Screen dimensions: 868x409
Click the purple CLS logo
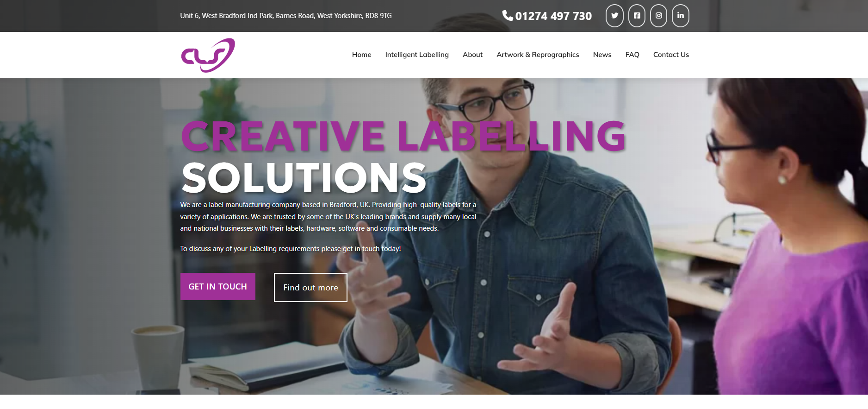(208, 55)
